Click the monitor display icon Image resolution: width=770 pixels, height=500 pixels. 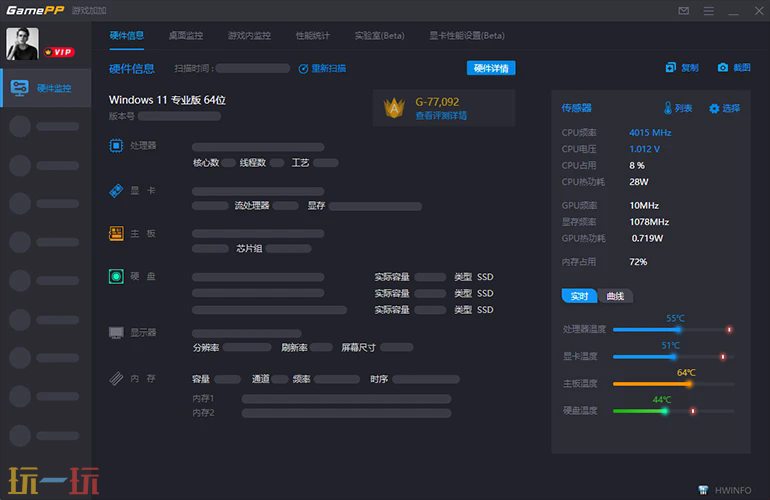116,333
